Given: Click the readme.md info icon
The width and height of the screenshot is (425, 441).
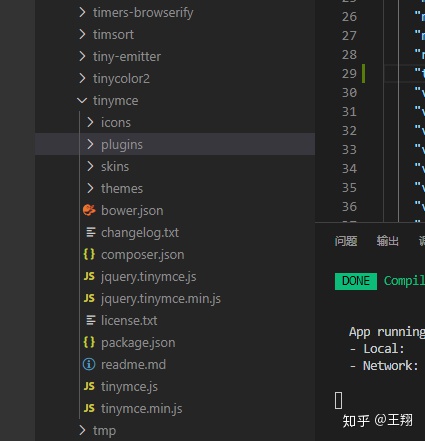Looking at the screenshot, I should point(89,364).
